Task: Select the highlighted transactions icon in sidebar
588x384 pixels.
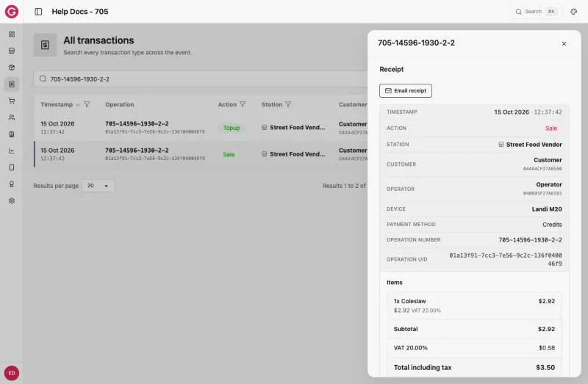Action: click(x=12, y=84)
